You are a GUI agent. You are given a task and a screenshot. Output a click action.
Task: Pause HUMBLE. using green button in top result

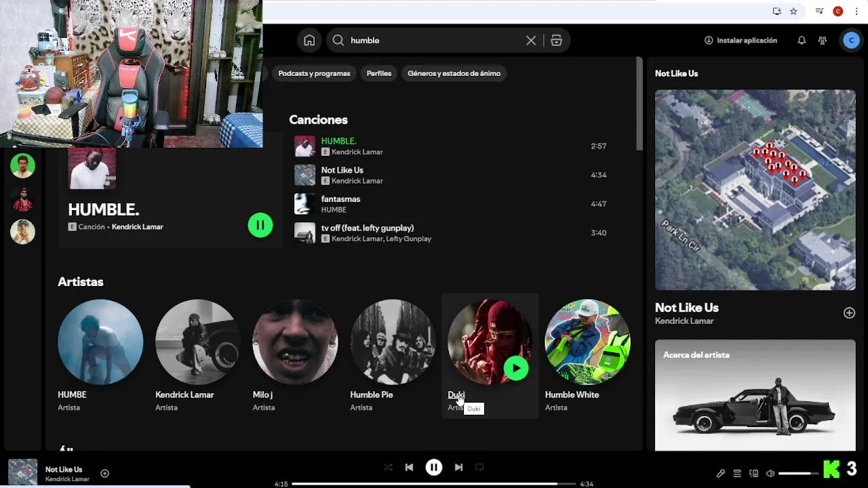pos(260,225)
